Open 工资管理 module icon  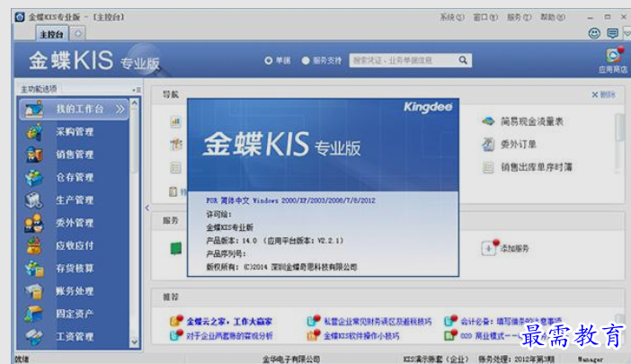(x=34, y=337)
